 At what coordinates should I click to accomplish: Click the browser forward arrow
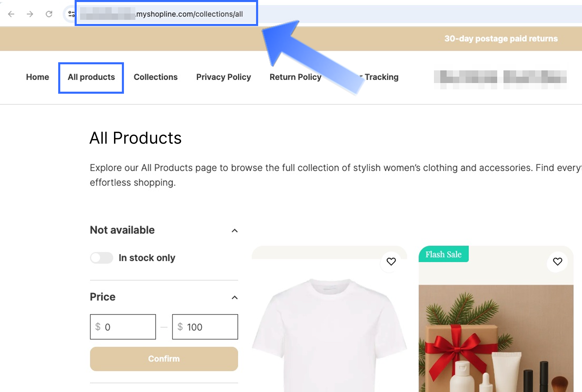tap(30, 14)
